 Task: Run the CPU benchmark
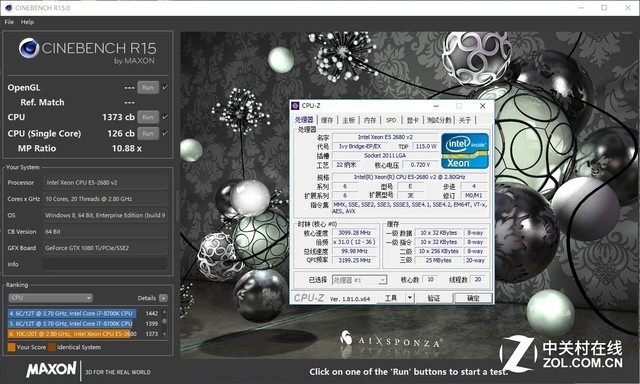pyautogui.click(x=148, y=117)
